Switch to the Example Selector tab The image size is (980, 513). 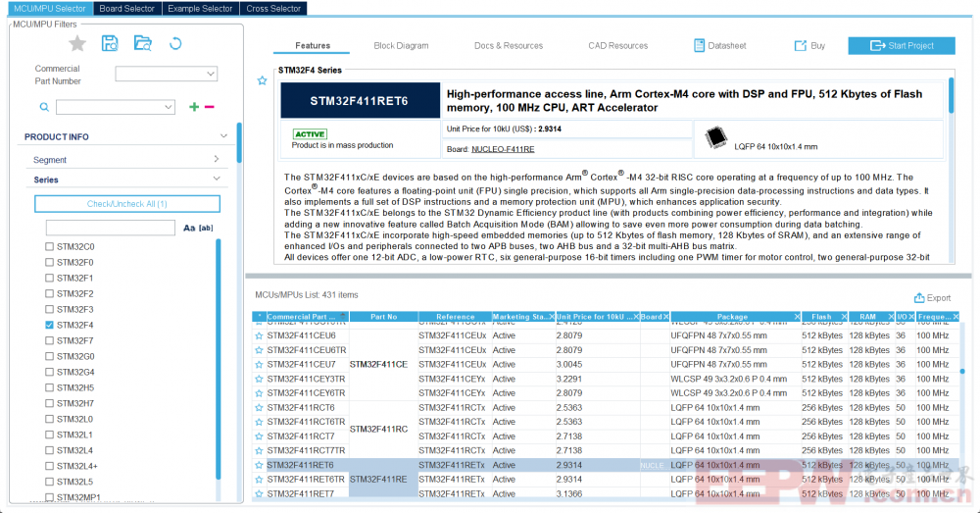(200, 8)
